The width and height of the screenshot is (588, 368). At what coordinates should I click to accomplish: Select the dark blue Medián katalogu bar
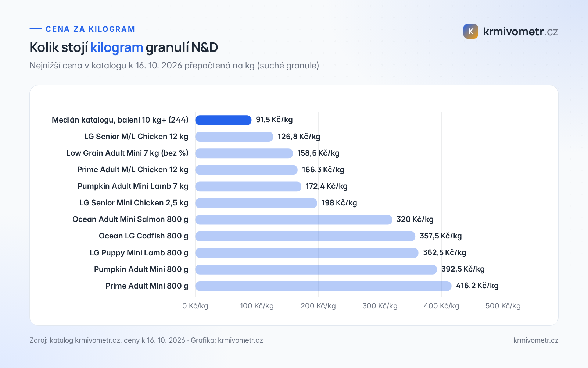[223, 120]
